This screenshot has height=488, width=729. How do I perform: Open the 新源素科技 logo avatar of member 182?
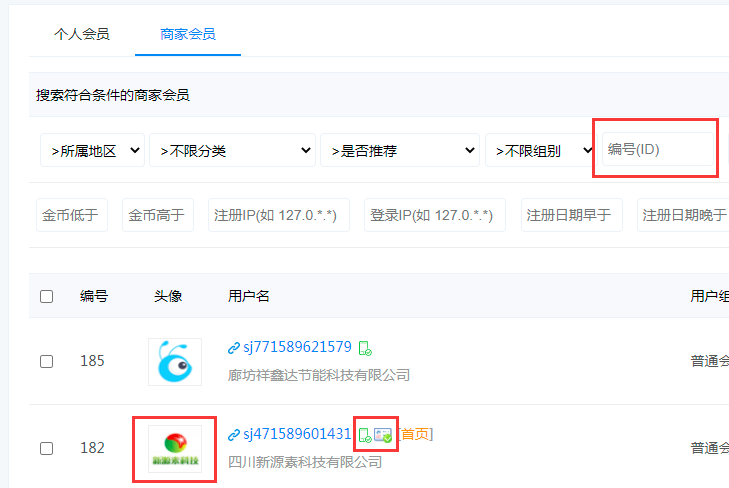(x=175, y=448)
